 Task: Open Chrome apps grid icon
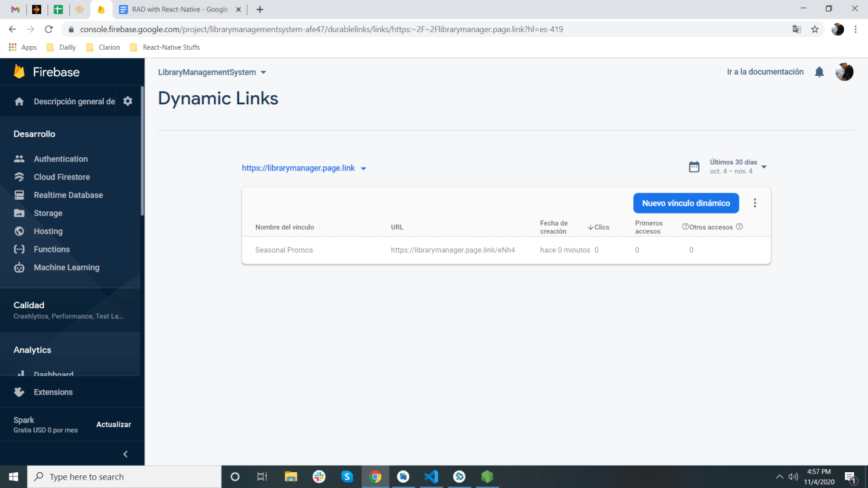(x=13, y=47)
